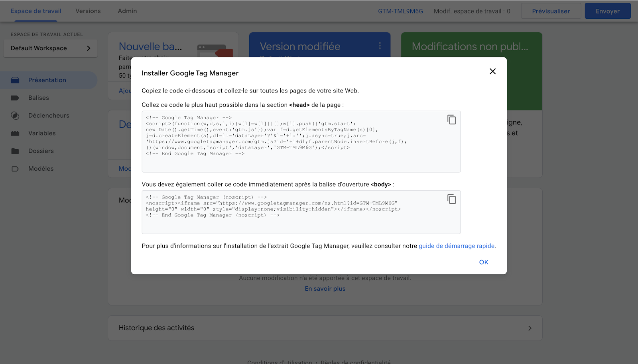Click the Version modifiée card heading
This screenshot has height=364, width=638.
pyautogui.click(x=300, y=47)
